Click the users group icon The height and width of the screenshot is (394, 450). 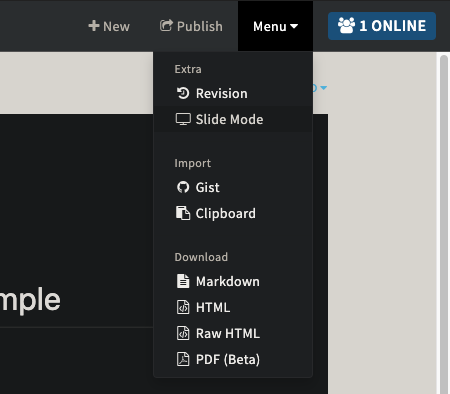347,26
